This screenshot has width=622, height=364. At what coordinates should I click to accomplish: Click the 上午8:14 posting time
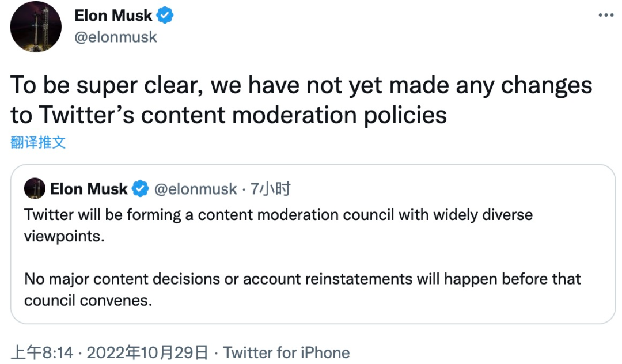coord(42,352)
